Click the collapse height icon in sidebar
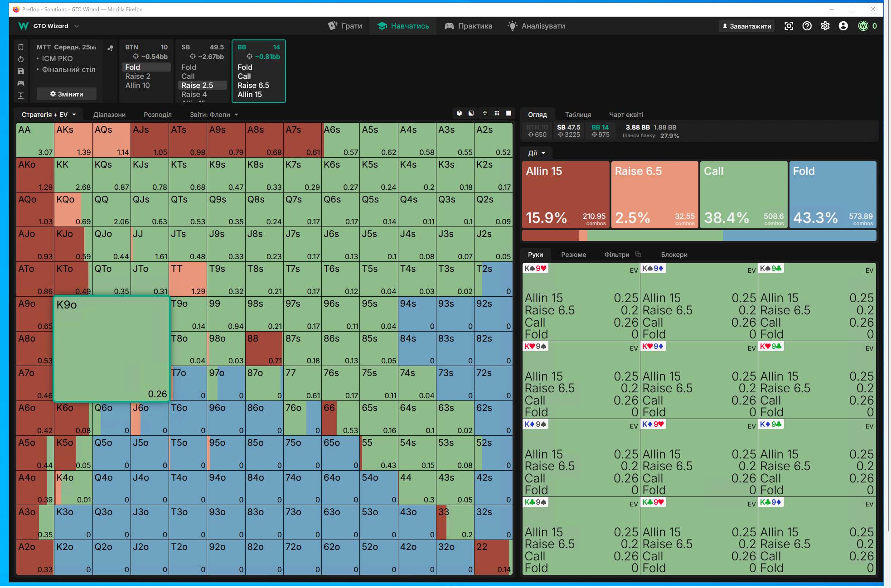Image resolution: width=891 pixels, height=588 pixels. coord(21,95)
